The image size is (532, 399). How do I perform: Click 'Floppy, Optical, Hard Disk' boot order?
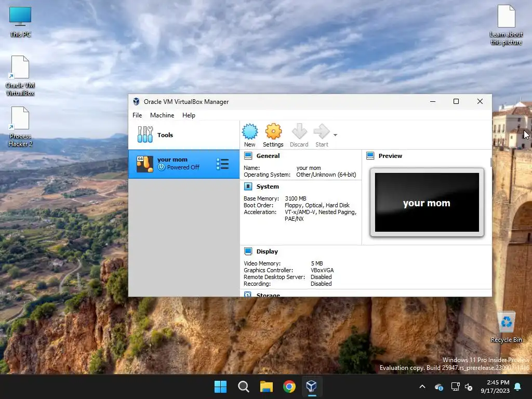[317, 205]
